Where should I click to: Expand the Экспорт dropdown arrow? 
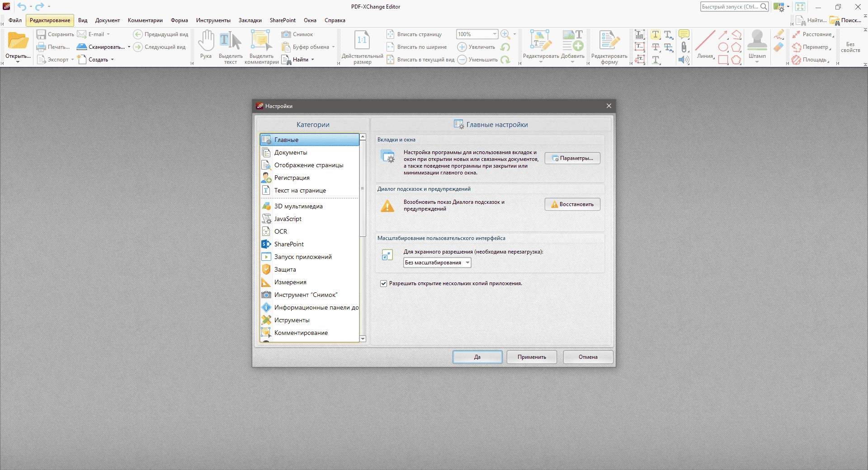[x=72, y=60]
